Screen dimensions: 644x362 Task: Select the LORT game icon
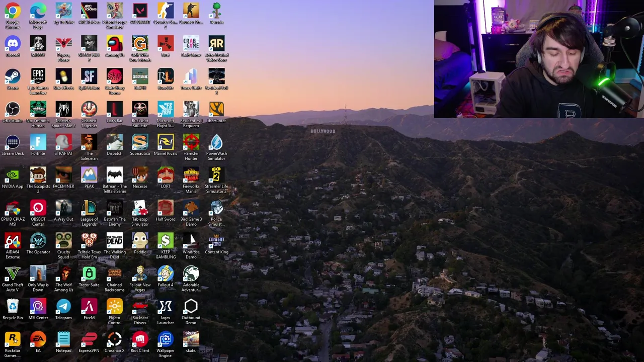166,175
